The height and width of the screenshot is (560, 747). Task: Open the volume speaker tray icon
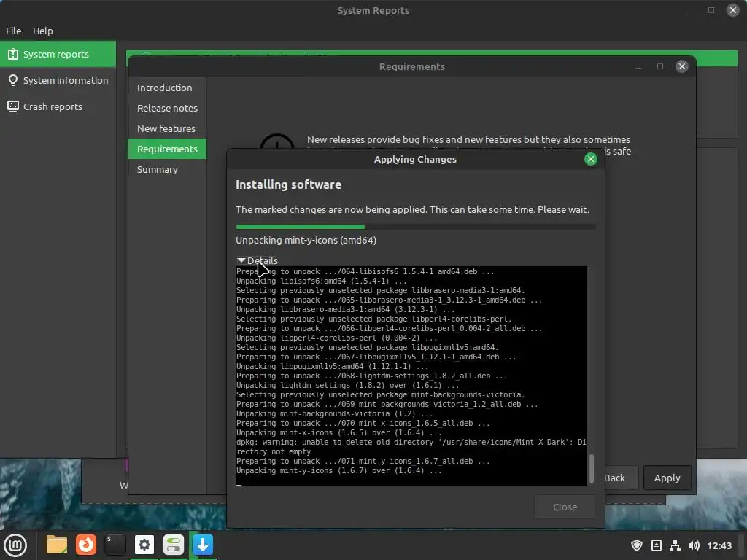point(694,545)
